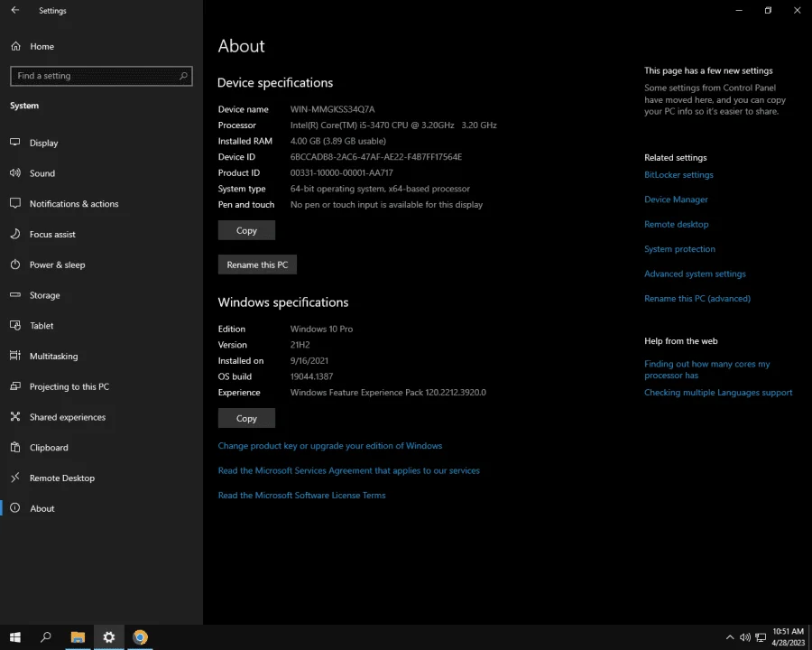Screen dimensions: 812x650
Task: Click the search magnifier in Find a setting
Action: (183, 76)
